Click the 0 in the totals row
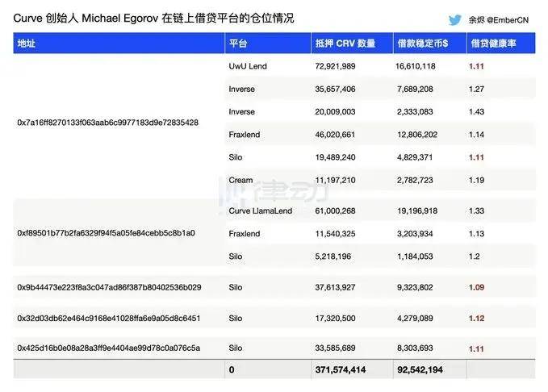Viewport: 548px width, 392px height. pyautogui.click(x=232, y=369)
